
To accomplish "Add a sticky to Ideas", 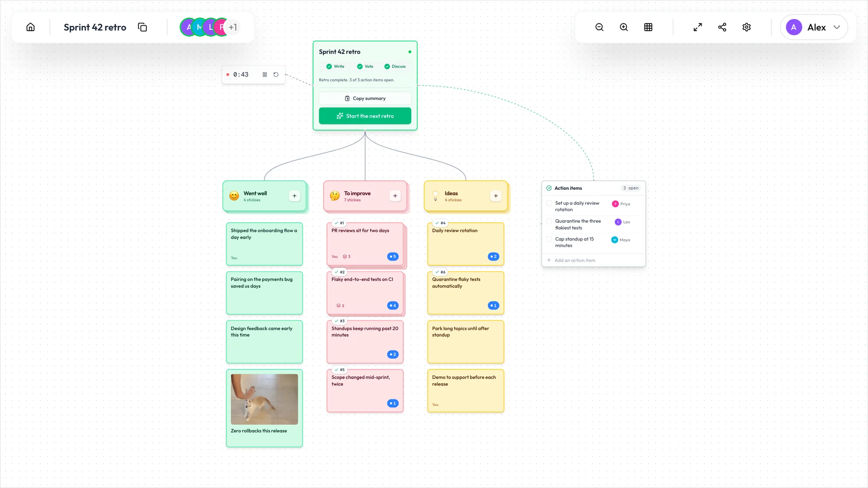I will [x=496, y=196].
